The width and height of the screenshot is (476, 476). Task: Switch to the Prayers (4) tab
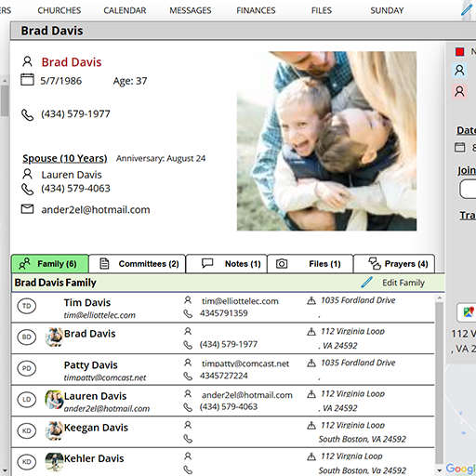pos(394,264)
